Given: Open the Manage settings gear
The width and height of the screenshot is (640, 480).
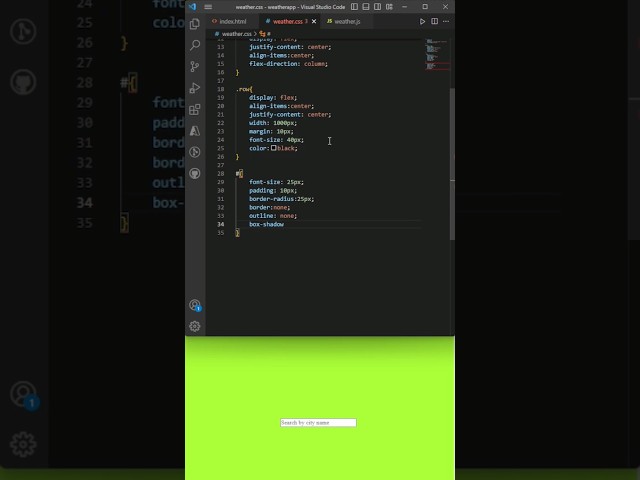Looking at the screenshot, I should 195,326.
